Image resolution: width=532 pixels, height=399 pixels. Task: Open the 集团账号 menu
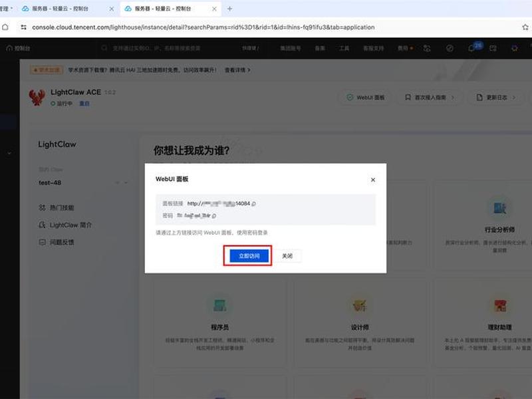pos(291,48)
